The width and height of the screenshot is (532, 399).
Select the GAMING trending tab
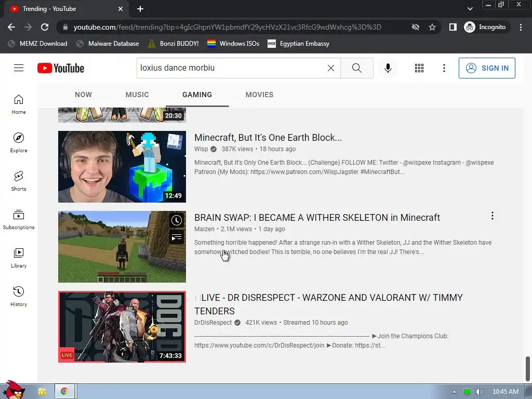pos(197,95)
